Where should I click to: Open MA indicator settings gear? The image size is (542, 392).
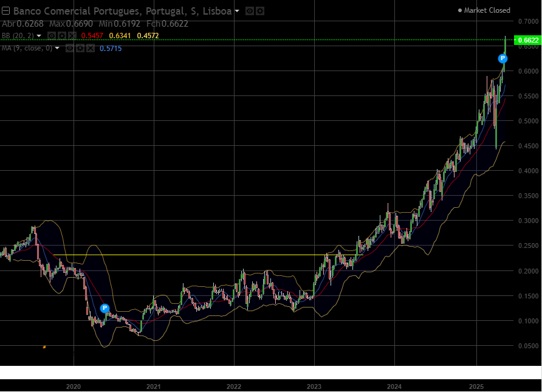pos(80,48)
